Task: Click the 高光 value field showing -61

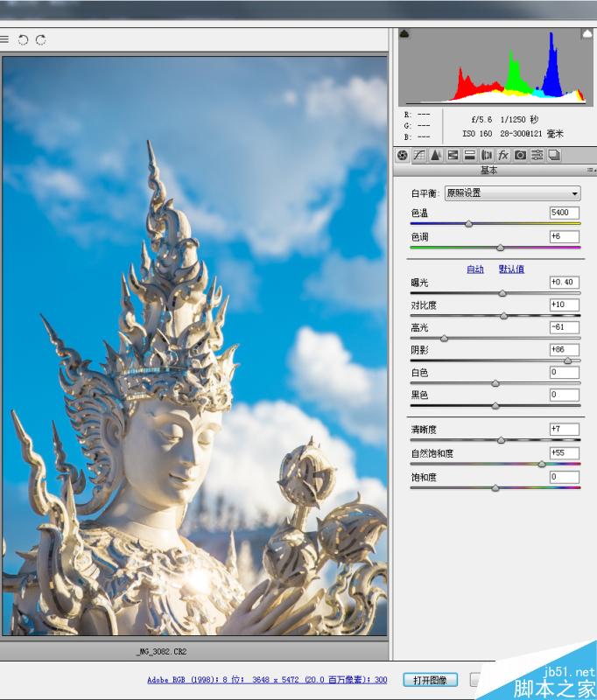Action: pos(565,327)
